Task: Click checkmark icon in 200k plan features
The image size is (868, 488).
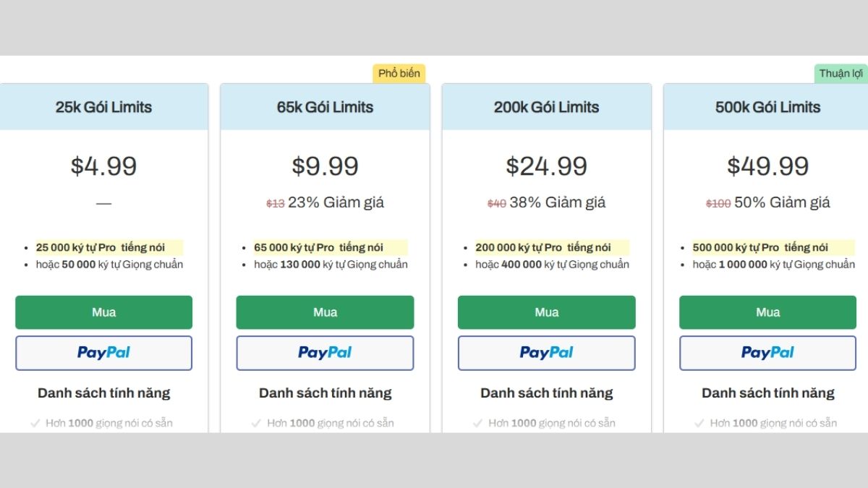Action: pyautogui.click(x=477, y=423)
